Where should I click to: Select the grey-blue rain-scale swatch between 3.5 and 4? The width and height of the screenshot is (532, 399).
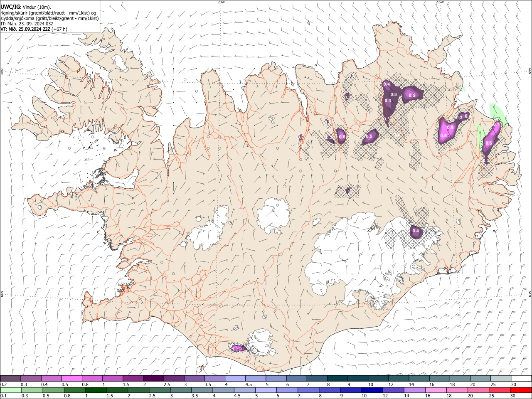(202, 390)
